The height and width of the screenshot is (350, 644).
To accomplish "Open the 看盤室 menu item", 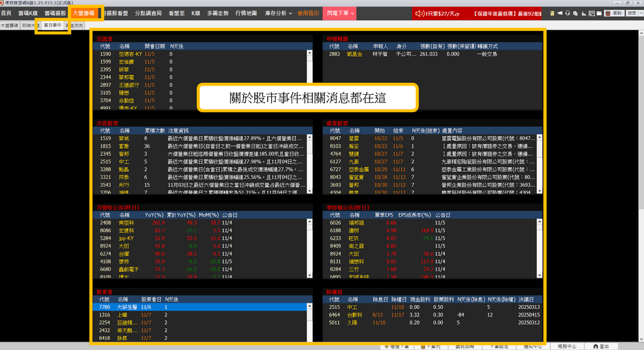I will pyautogui.click(x=177, y=13).
